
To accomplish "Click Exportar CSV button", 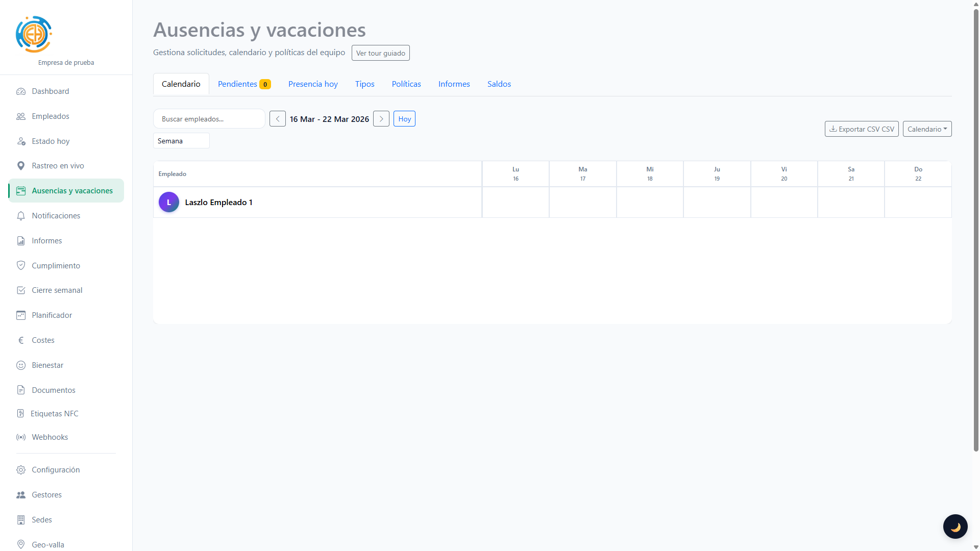I will click(861, 129).
